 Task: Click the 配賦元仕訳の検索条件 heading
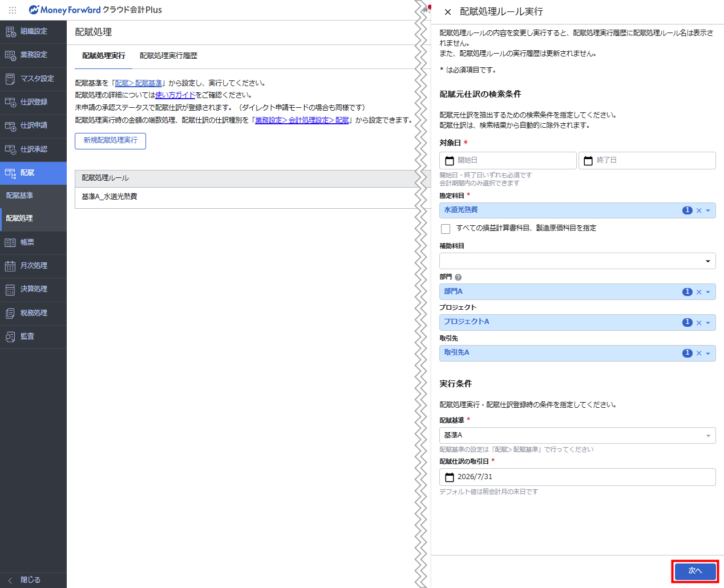(480, 94)
